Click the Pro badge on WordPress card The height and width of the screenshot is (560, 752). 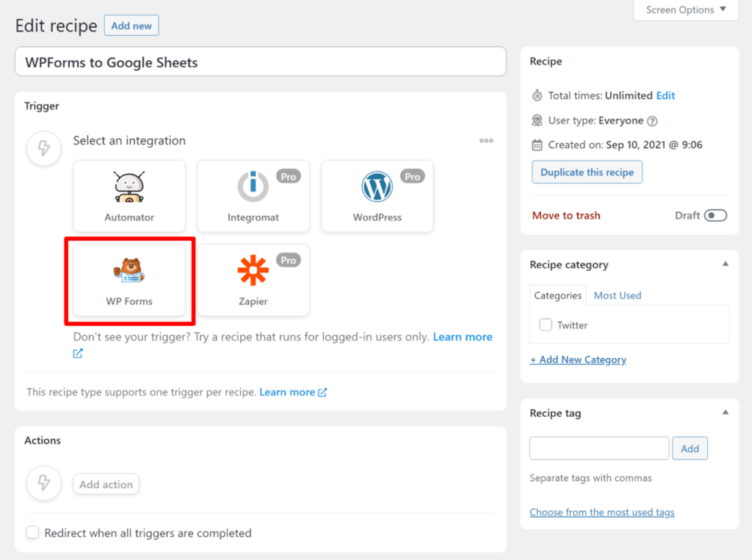tap(413, 176)
